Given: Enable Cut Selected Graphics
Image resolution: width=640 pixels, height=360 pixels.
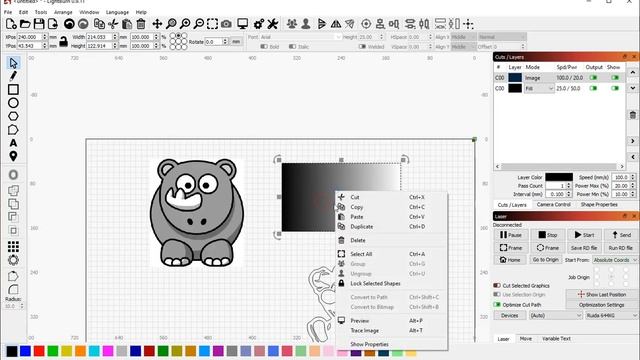Looking at the screenshot, I should click(x=497, y=285).
